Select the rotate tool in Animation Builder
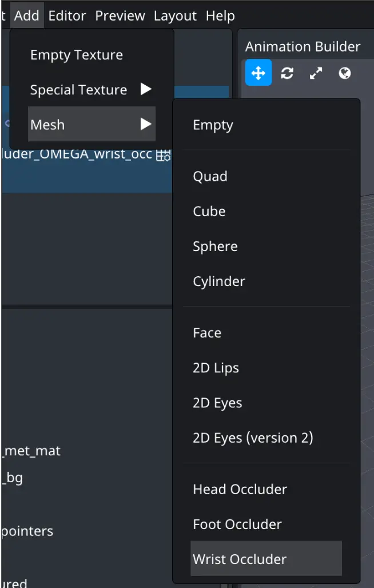Screen dimensions: 374x588 (x=287, y=73)
